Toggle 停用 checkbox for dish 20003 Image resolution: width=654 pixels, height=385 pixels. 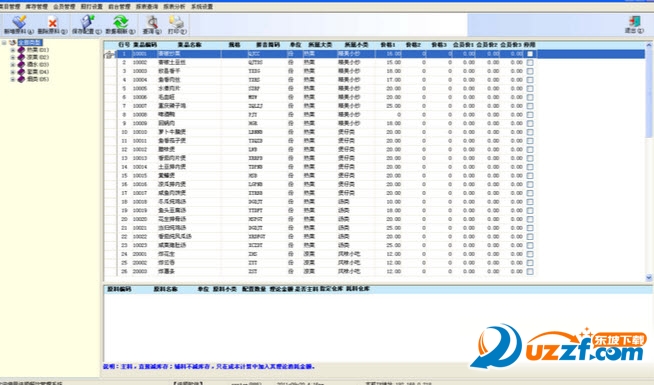530,272
